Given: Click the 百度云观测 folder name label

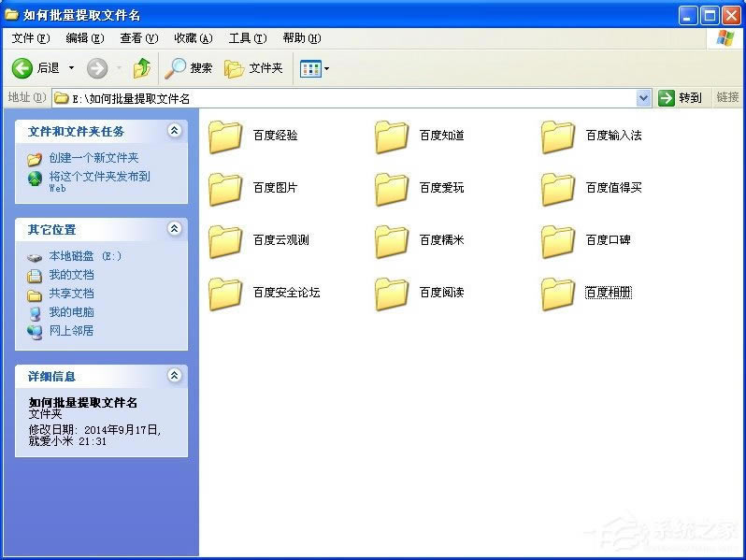Looking at the screenshot, I should click(280, 239).
